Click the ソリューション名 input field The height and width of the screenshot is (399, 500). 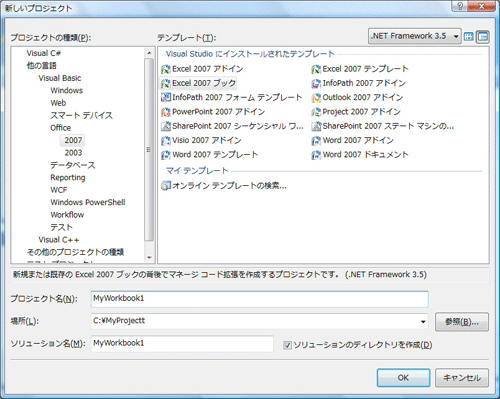click(x=182, y=344)
